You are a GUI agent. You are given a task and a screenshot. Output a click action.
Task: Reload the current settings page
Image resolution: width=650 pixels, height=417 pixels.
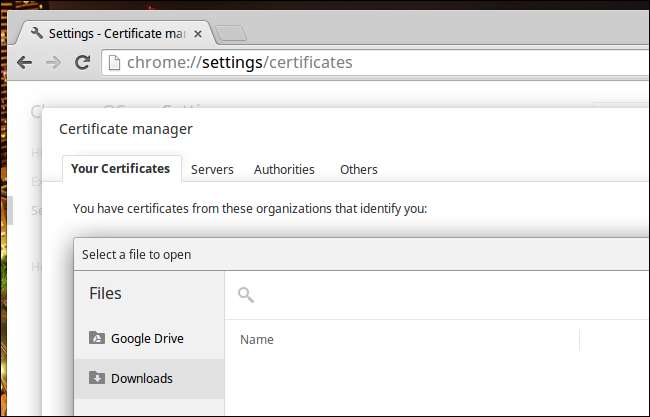[83, 62]
